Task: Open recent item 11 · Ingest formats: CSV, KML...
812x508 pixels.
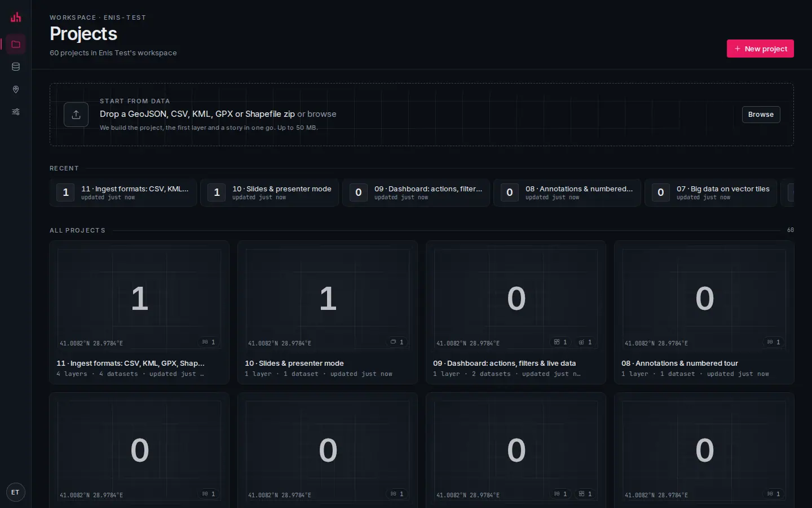Action: (x=123, y=192)
